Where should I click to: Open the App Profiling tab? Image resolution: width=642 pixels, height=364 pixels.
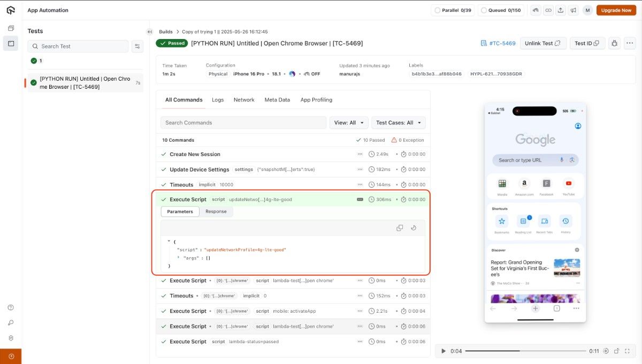[316, 100]
